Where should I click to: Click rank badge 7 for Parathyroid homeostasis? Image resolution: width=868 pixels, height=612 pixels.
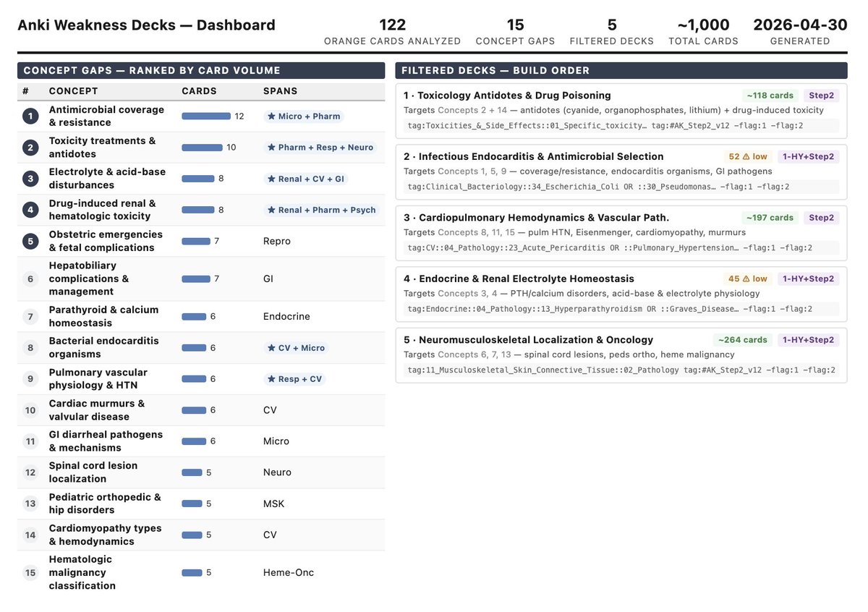point(30,316)
